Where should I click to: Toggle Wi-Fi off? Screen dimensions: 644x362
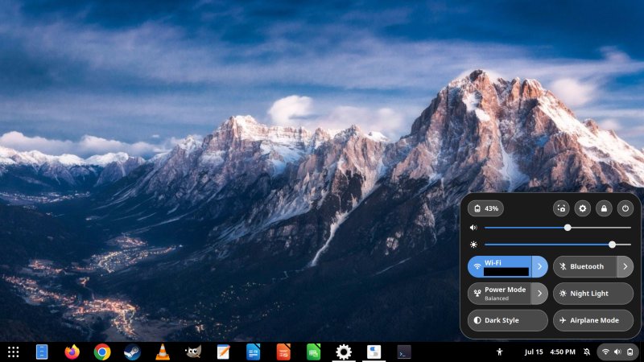pyautogui.click(x=498, y=266)
